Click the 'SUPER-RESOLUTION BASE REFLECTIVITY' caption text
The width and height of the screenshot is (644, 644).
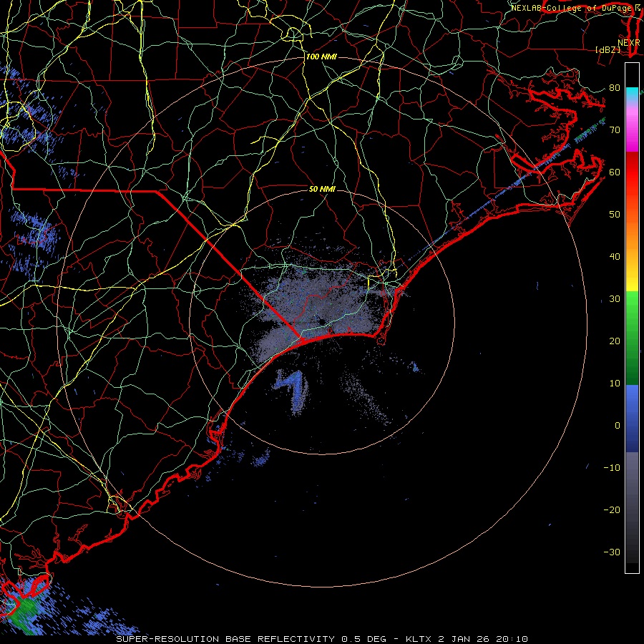pos(225,639)
